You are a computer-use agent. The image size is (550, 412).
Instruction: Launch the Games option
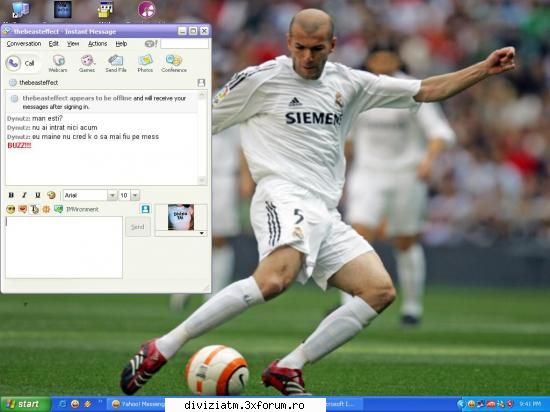pyautogui.click(x=87, y=63)
